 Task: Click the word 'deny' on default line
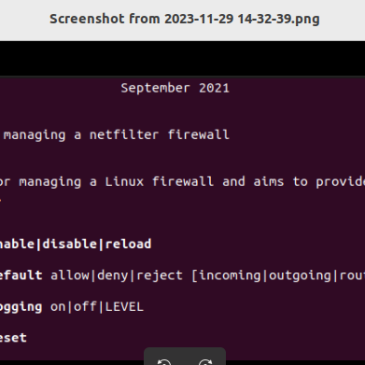tap(112, 276)
